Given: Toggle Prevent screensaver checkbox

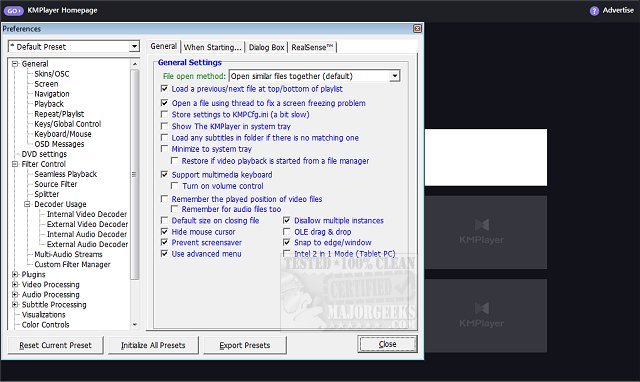Looking at the screenshot, I should coord(164,242).
